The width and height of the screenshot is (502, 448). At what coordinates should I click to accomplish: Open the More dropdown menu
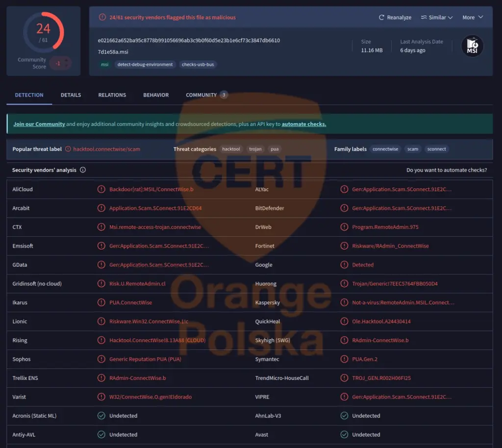click(x=472, y=17)
